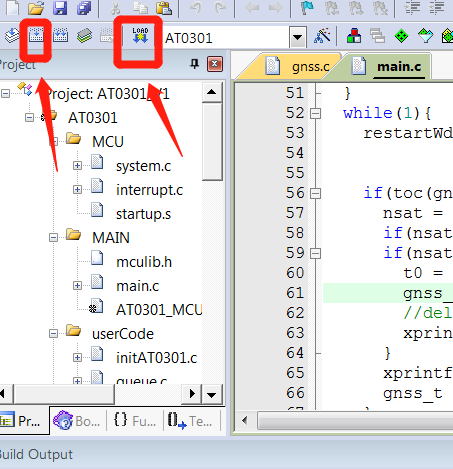Image resolution: width=453 pixels, height=469 pixels.
Task: Click line number 61 in the editor
Action: point(295,293)
